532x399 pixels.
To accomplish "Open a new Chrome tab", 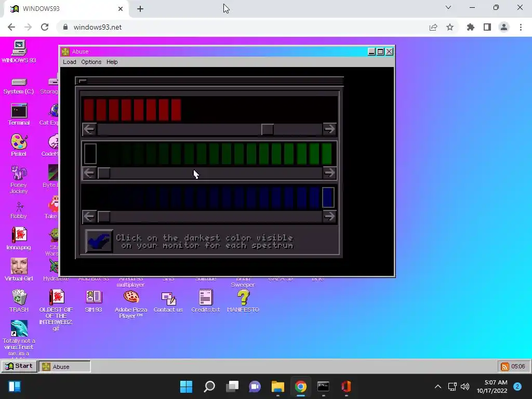I will [140, 9].
